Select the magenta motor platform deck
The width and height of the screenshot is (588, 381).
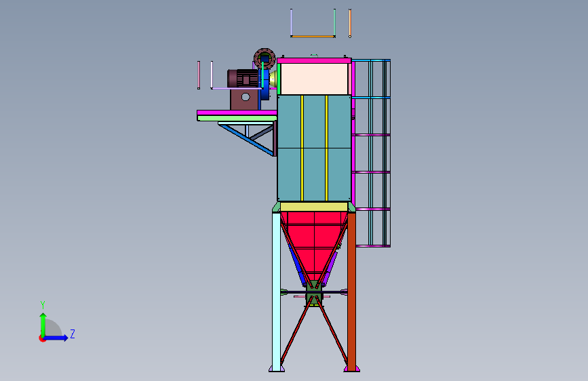[x=237, y=113]
